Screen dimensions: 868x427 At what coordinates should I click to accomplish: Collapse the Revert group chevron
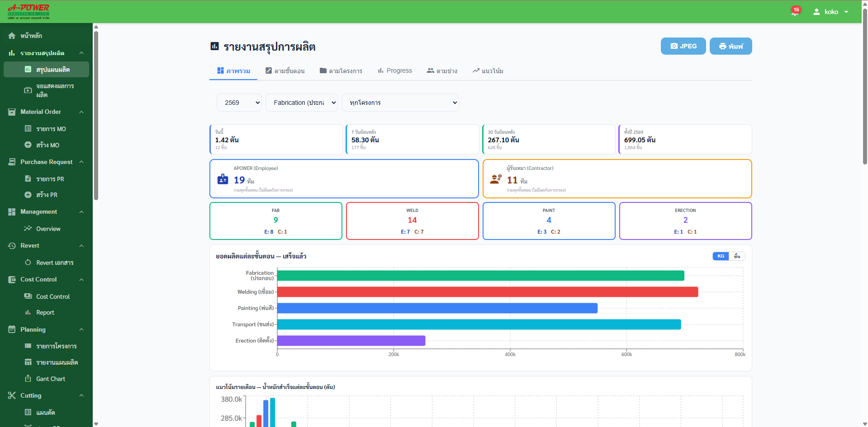pos(81,245)
